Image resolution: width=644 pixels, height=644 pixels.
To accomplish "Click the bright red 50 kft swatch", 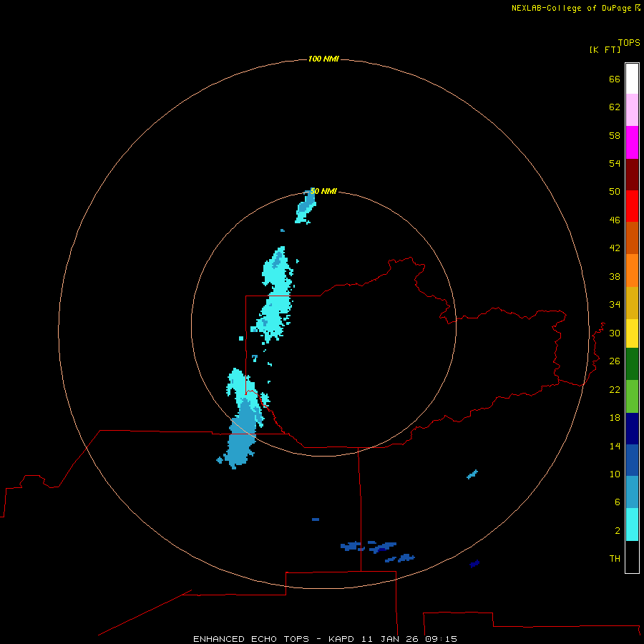I will [x=632, y=206].
